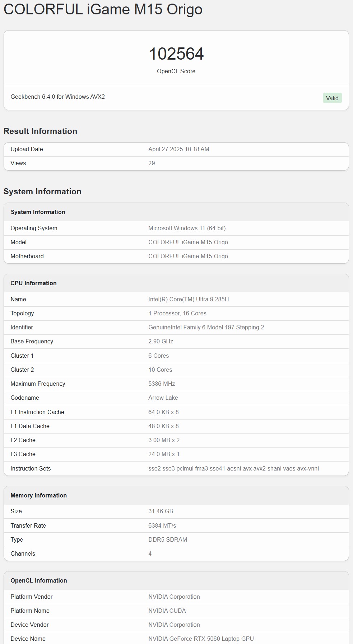Click the Motherboard row label
The width and height of the screenshot is (353, 644).
(x=27, y=256)
